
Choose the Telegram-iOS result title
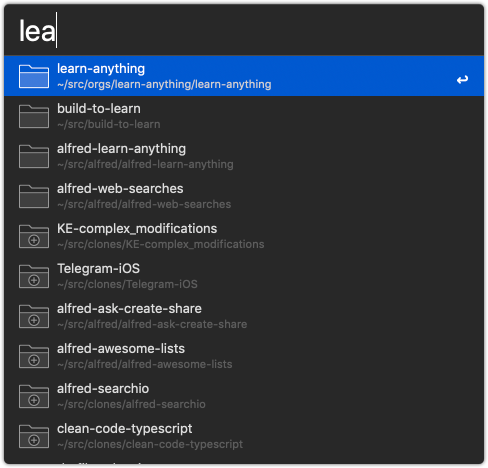tap(98, 269)
